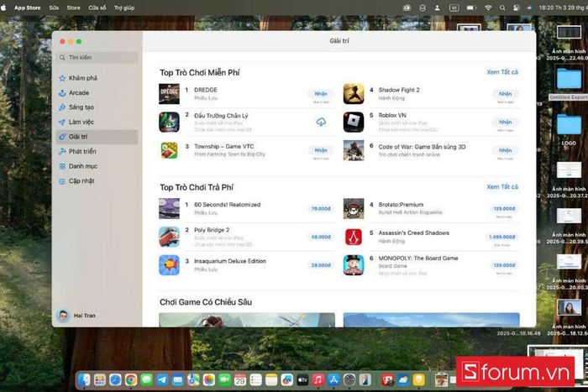Buy Poly Bridge 2 for 49.000đ
This screenshot has height=392, width=588.
pyautogui.click(x=321, y=237)
